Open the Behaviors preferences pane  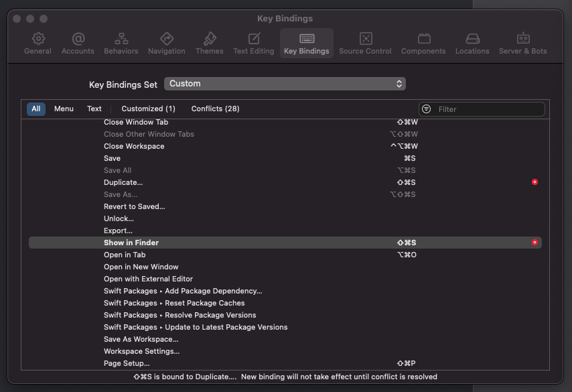(x=121, y=44)
